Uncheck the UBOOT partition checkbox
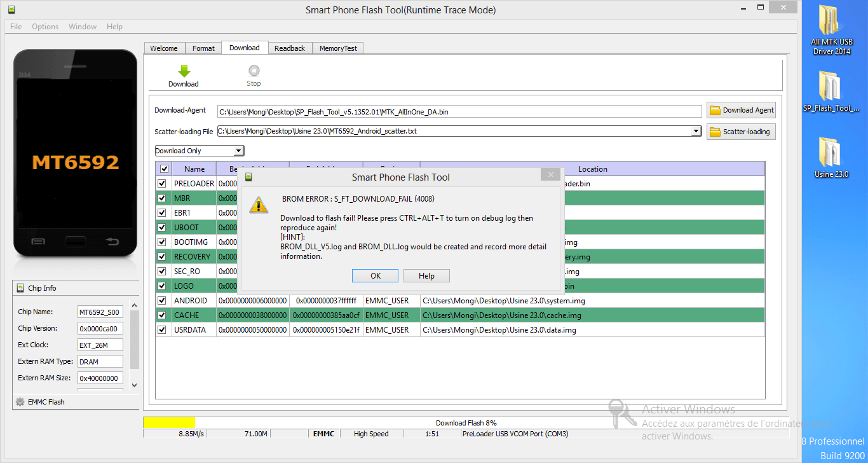868x463 pixels. pos(162,228)
